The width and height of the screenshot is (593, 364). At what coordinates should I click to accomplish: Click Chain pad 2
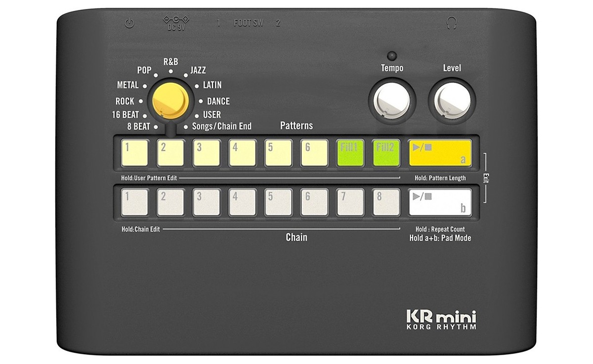(170, 202)
